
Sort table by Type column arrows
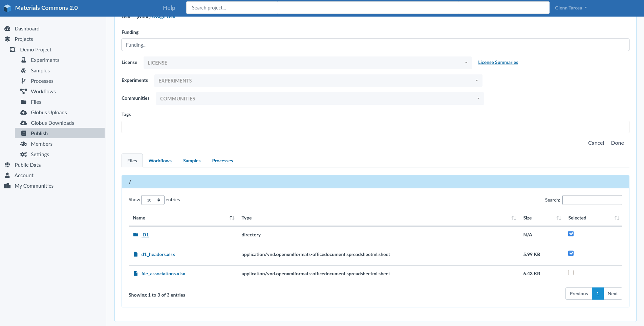(x=514, y=218)
